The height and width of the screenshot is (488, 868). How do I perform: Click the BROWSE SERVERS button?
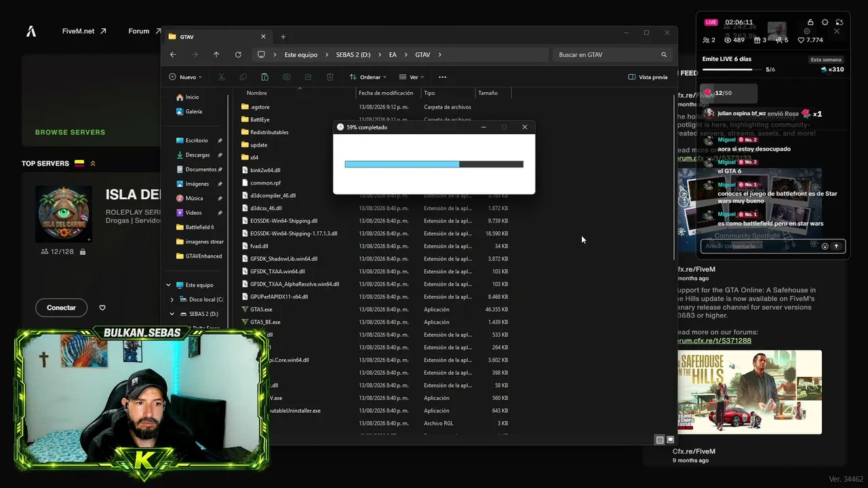pyautogui.click(x=70, y=132)
